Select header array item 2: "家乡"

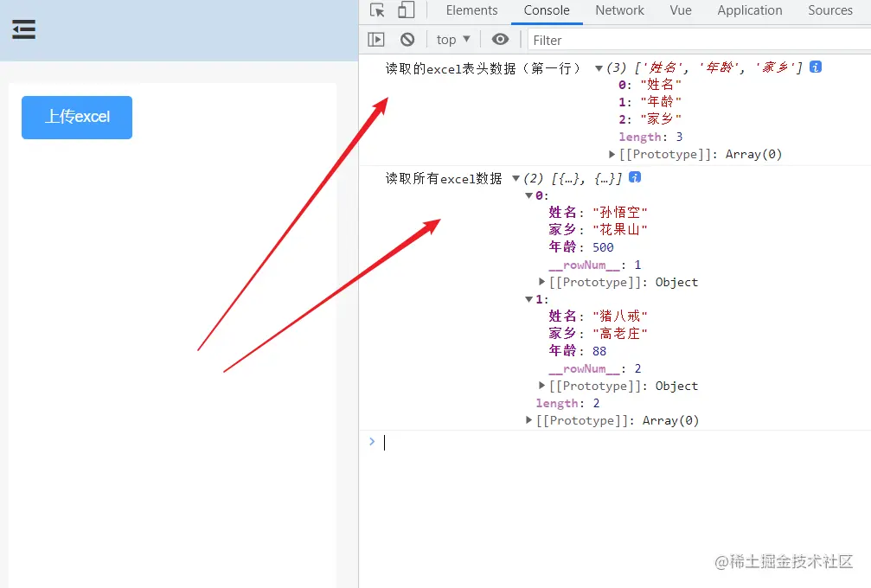coord(661,119)
